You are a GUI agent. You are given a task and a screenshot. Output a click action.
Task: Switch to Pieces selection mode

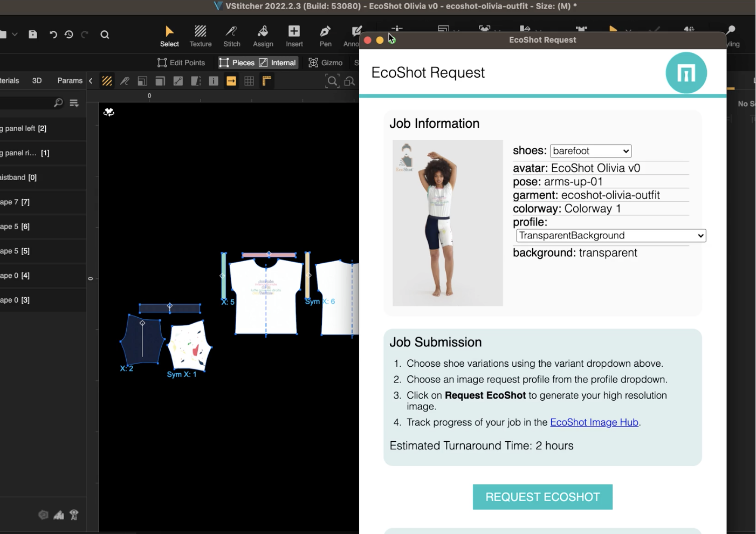(x=237, y=63)
